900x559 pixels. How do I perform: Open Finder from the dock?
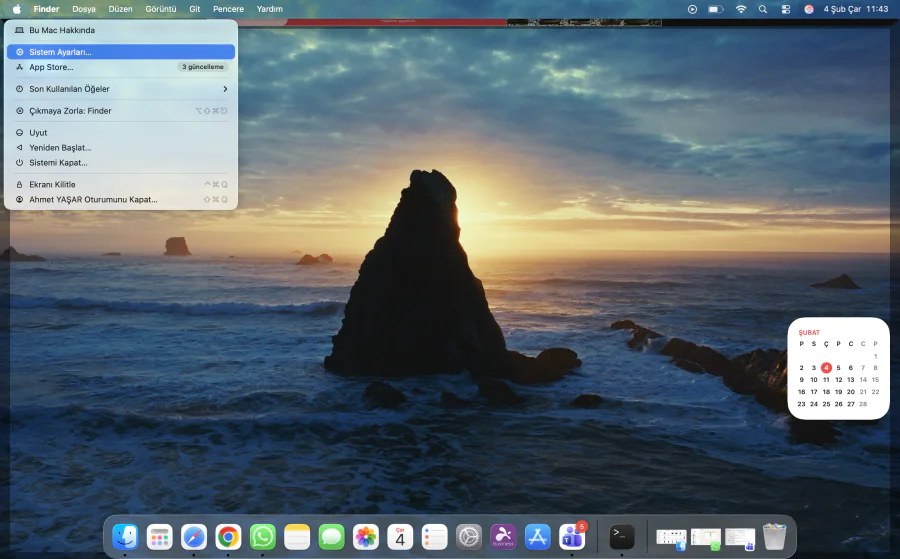(x=125, y=537)
